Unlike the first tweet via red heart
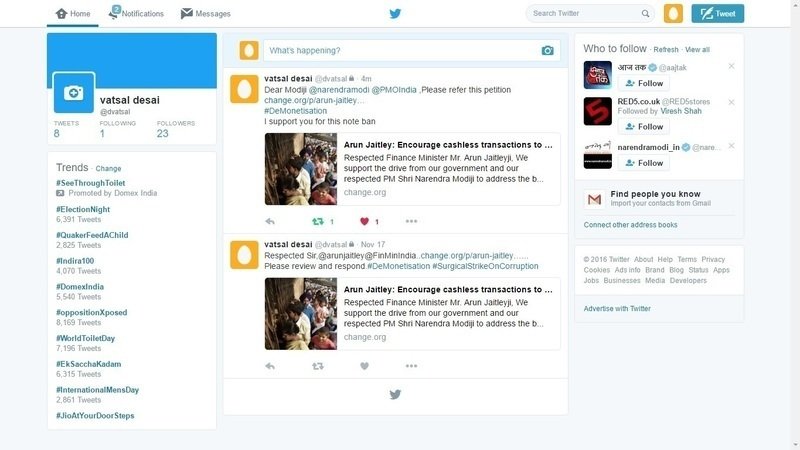This screenshot has height=450, width=800. [365, 221]
